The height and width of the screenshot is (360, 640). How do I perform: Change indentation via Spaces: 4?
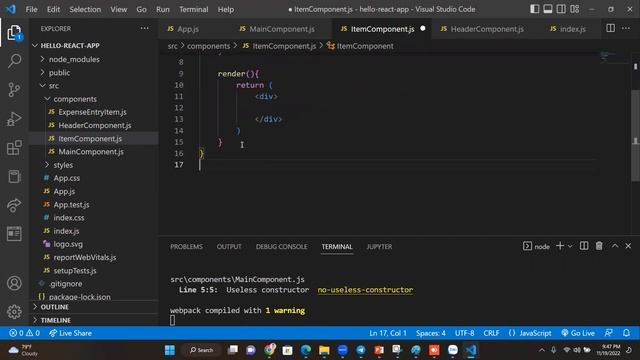click(x=431, y=333)
